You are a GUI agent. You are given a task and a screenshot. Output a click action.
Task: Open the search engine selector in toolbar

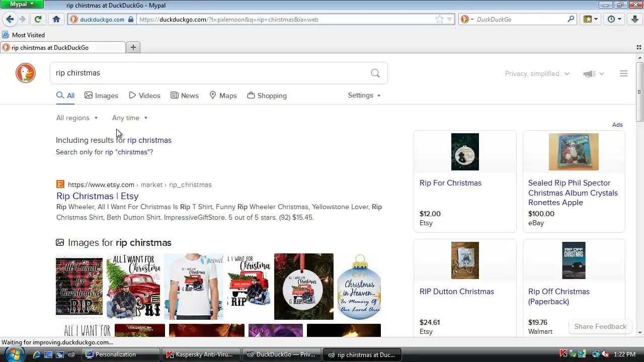[467, 20]
